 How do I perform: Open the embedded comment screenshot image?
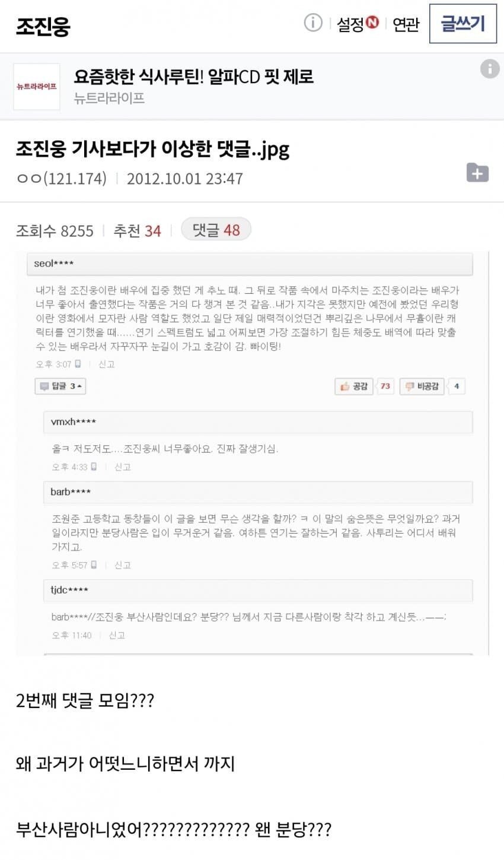pos(252,453)
